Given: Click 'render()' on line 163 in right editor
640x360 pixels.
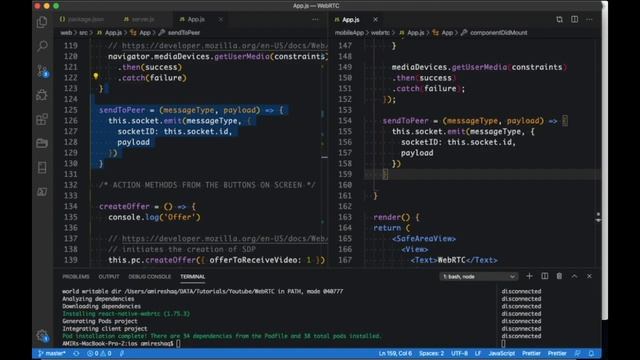Looking at the screenshot, I should (x=391, y=217).
